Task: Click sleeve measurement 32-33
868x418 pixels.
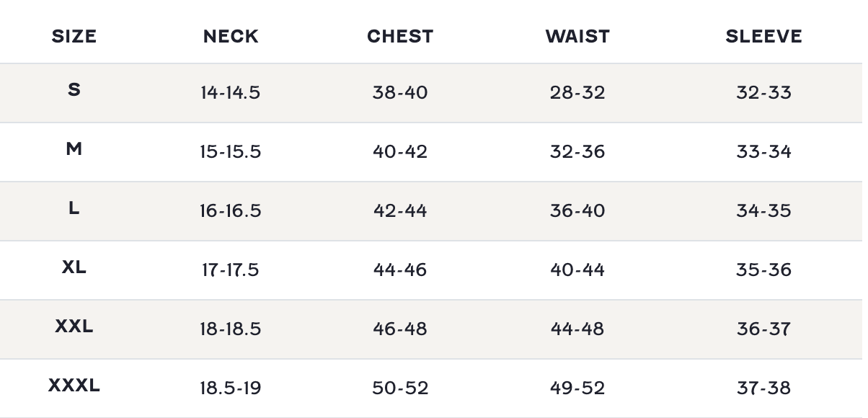Action: (763, 92)
